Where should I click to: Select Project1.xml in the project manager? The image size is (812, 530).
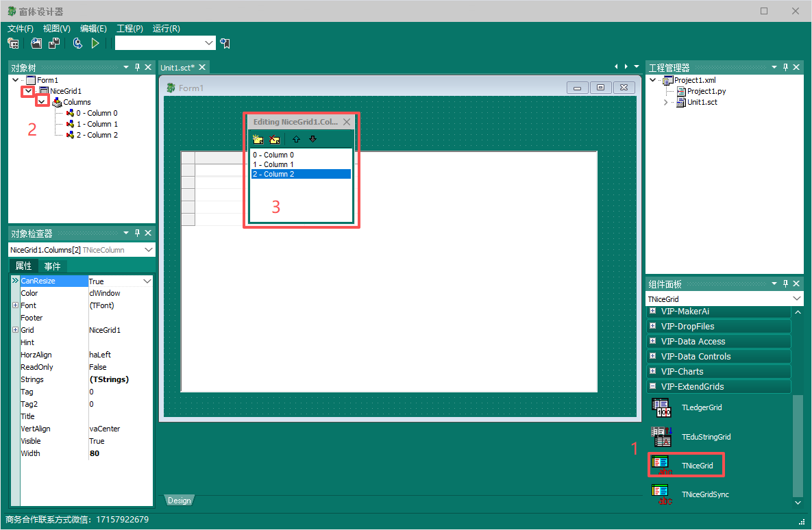(695, 80)
